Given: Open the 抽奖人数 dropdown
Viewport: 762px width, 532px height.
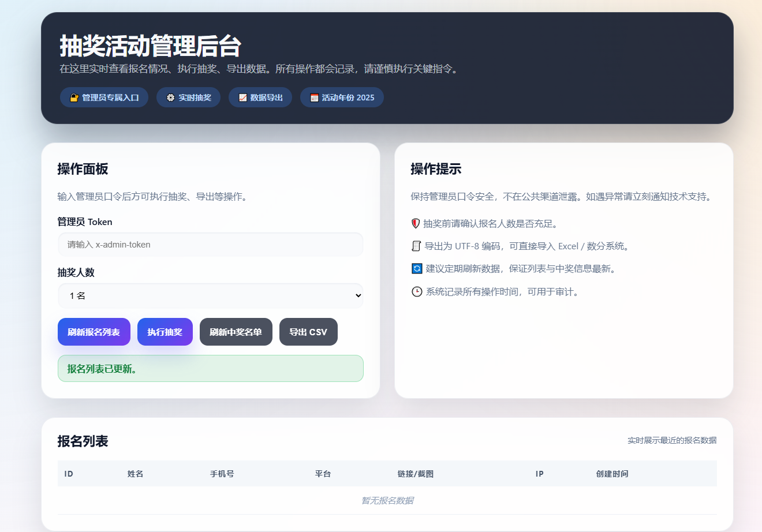Looking at the screenshot, I should tap(211, 295).
